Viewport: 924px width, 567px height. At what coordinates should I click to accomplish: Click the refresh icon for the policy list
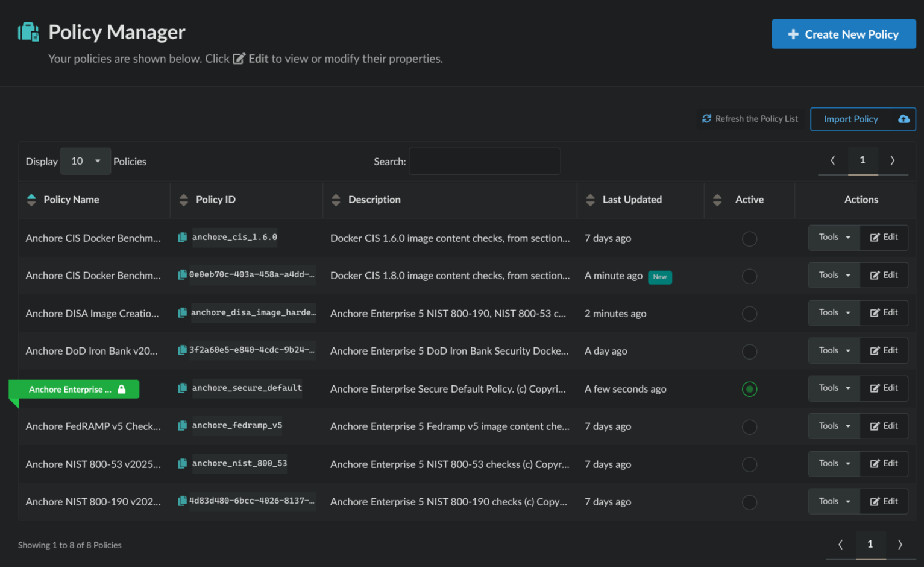tap(706, 119)
